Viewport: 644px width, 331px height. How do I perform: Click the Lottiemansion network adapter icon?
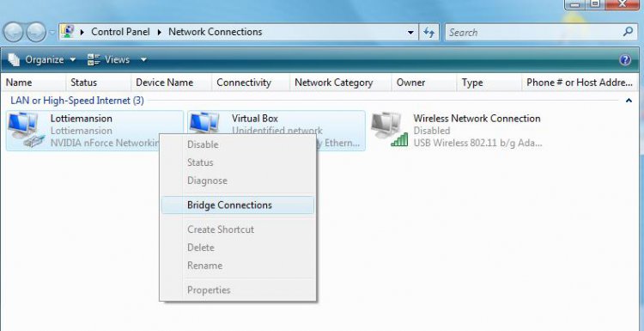pyautogui.click(x=27, y=130)
